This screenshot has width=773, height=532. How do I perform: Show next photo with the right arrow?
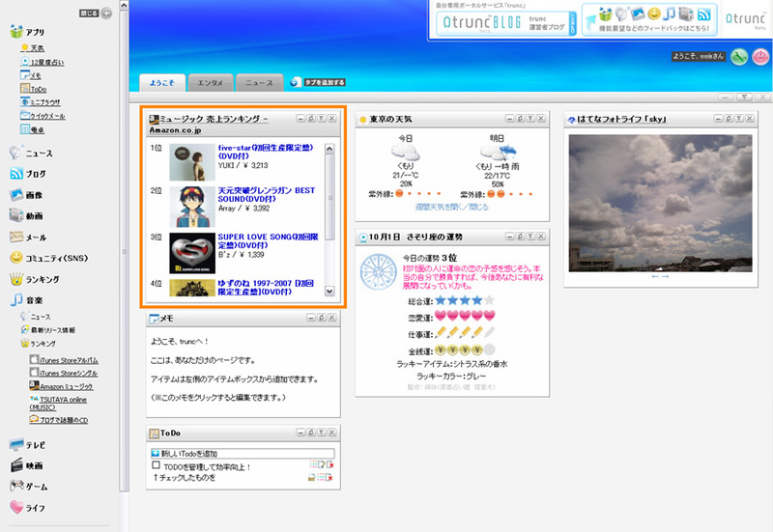tap(665, 277)
